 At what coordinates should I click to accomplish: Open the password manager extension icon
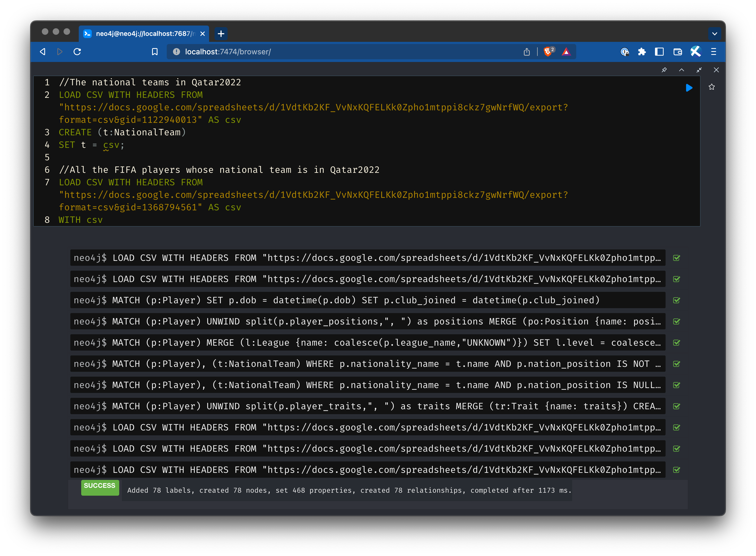625,52
